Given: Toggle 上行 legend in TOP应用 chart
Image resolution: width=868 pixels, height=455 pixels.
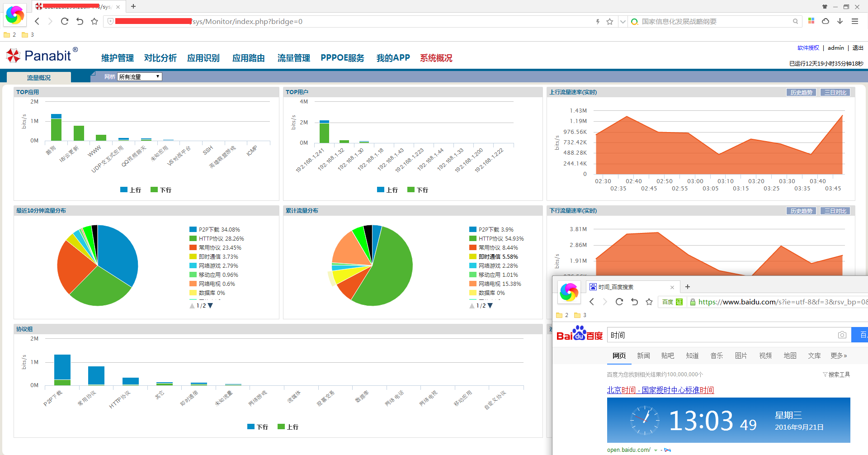Looking at the screenshot, I should [x=131, y=190].
